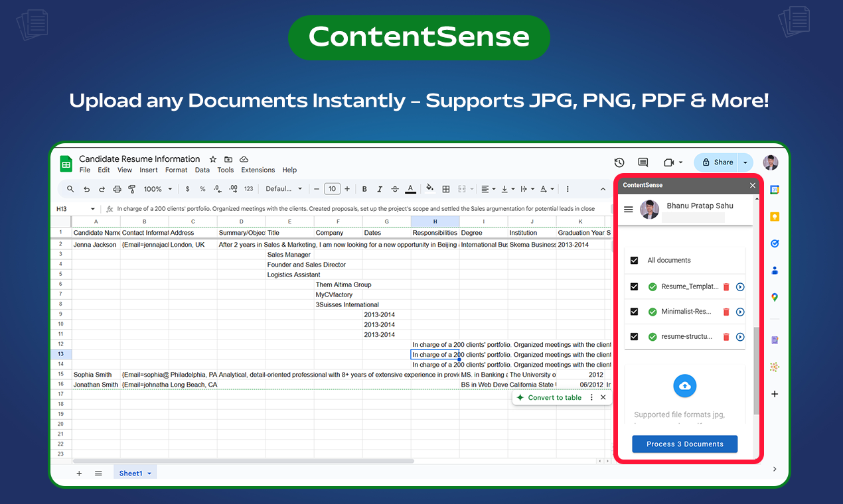
Task: Open the zoom 100% dropdown
Action: coord(157,189)
